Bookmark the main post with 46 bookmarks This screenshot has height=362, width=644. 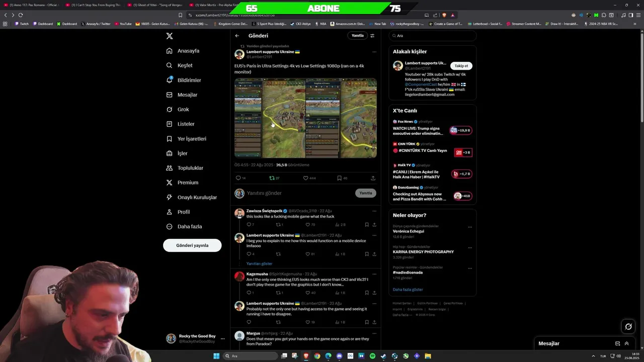click(x=342, y=178)
